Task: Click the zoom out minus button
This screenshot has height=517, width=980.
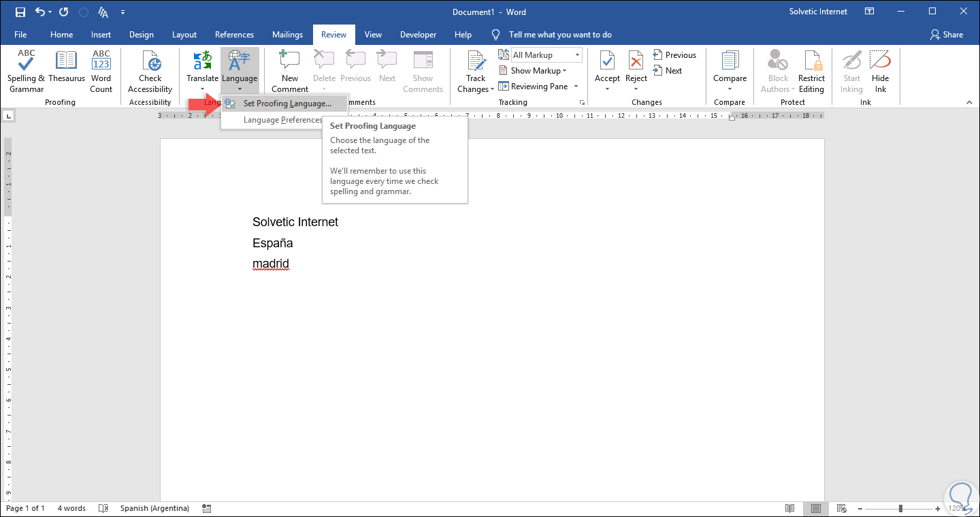Action: click(862, 509)
